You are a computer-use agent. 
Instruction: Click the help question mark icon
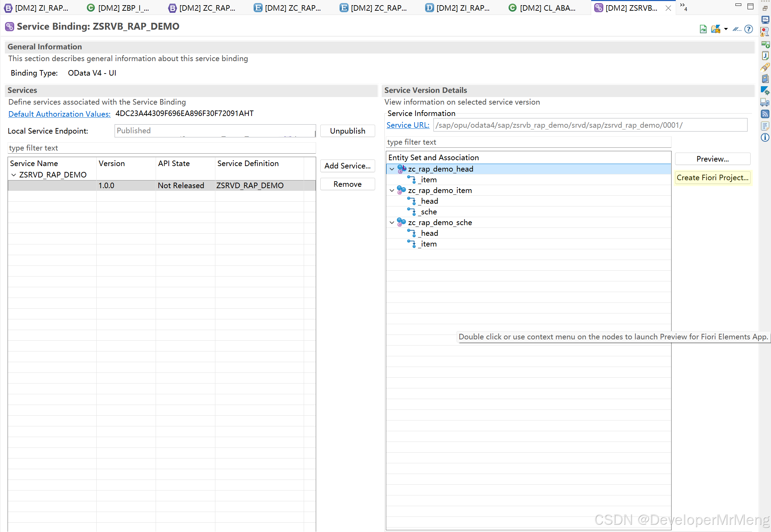coord(749,29)
